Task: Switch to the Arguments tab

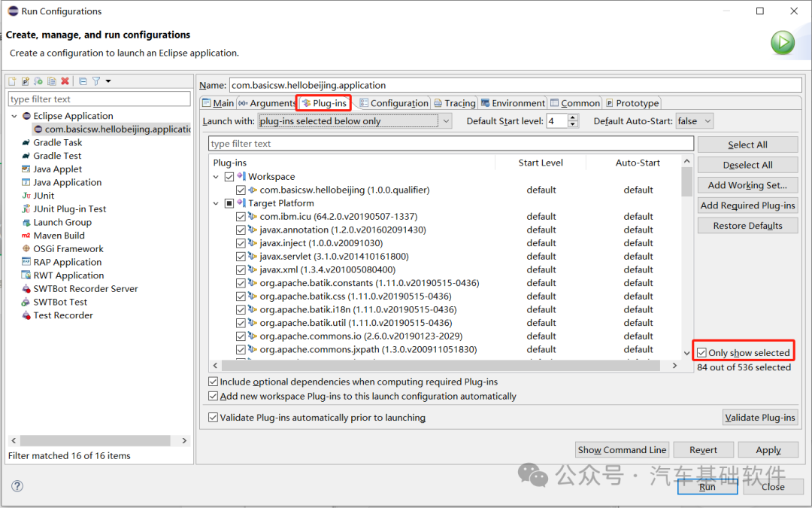Action: 267,103
